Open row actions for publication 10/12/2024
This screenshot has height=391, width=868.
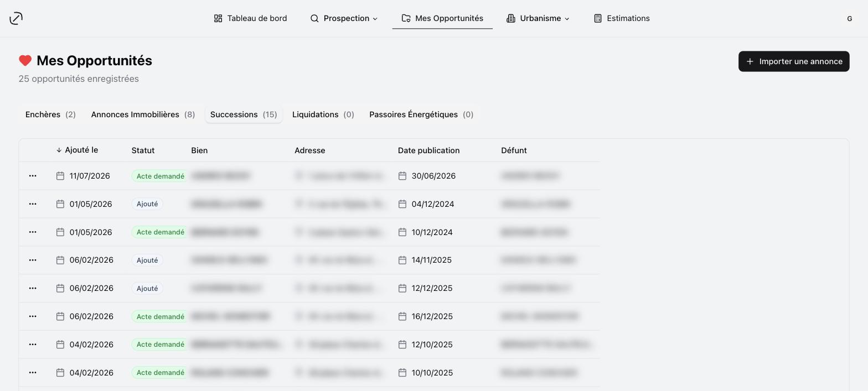click(33, 232)
